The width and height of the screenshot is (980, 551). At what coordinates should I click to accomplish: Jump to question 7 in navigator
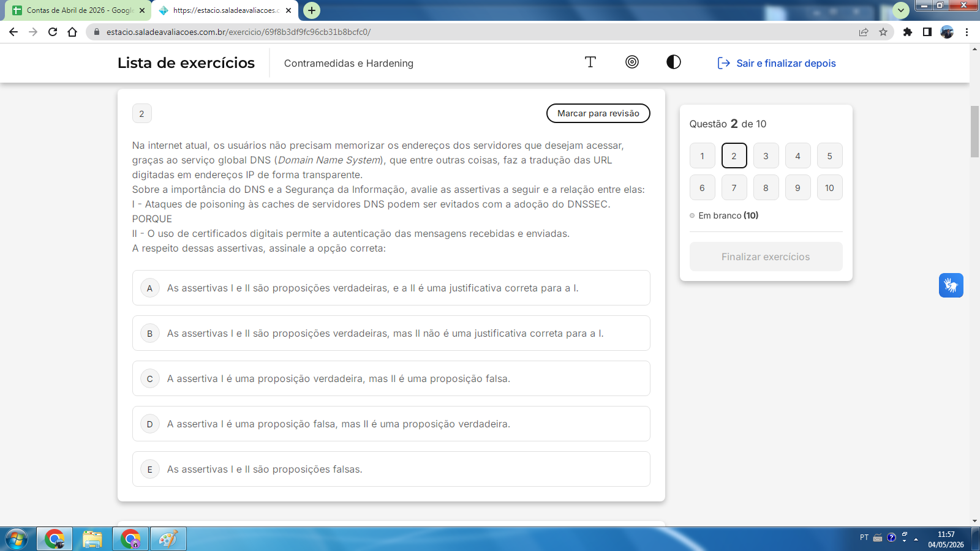[734, 187]
